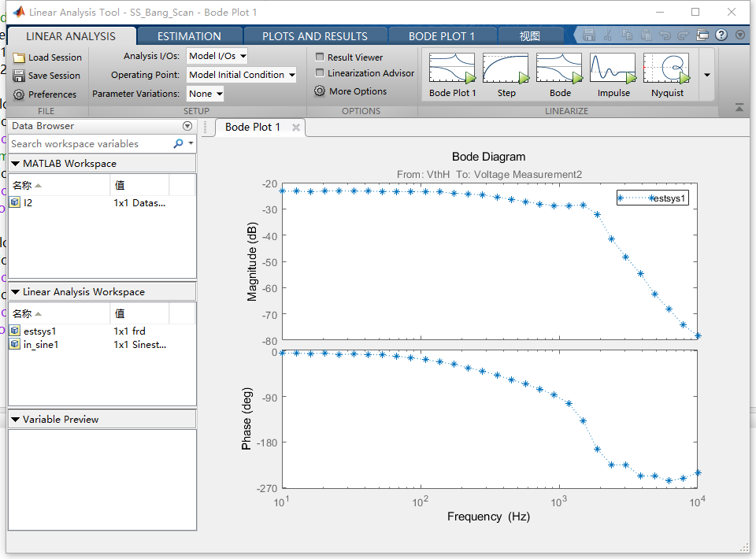Open the PLOTS AND RESULTS tab
This screenshot has width=756, height=559.
pyautogui.click(x=315, y=35)
